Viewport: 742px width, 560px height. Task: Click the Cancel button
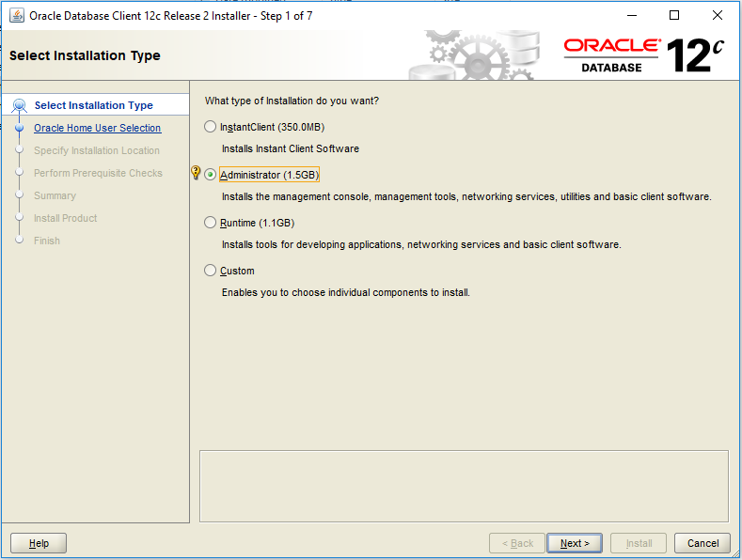click(x=703, y=543)
